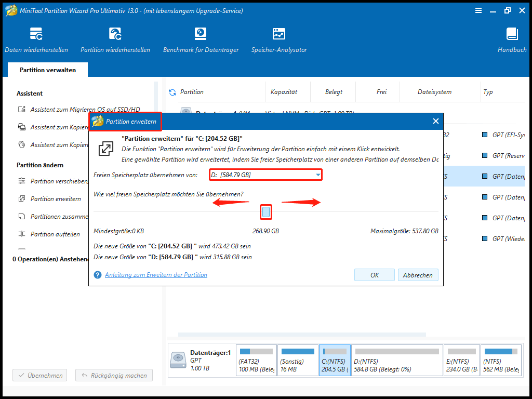
Task: Click the free space slider handle
Action: tap(266, 212)
